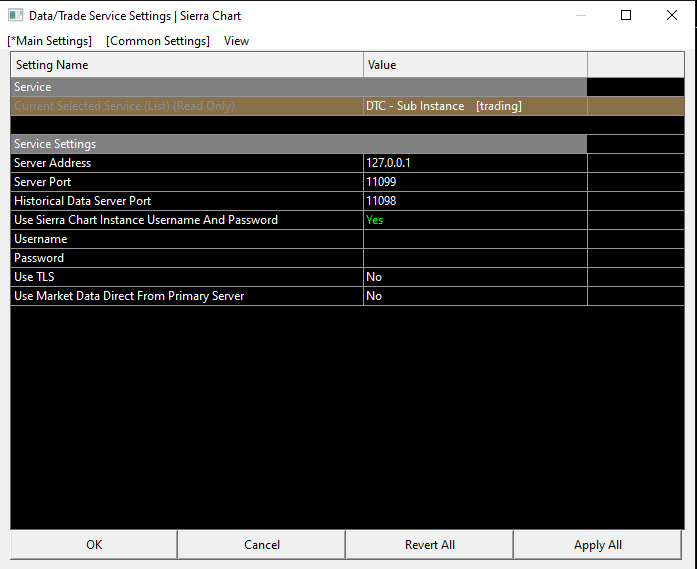This screenshot has height=569, width=697.
Task: Open the DTC - Sub Instance [trading] service list
Action: click(x=475, y=106)
